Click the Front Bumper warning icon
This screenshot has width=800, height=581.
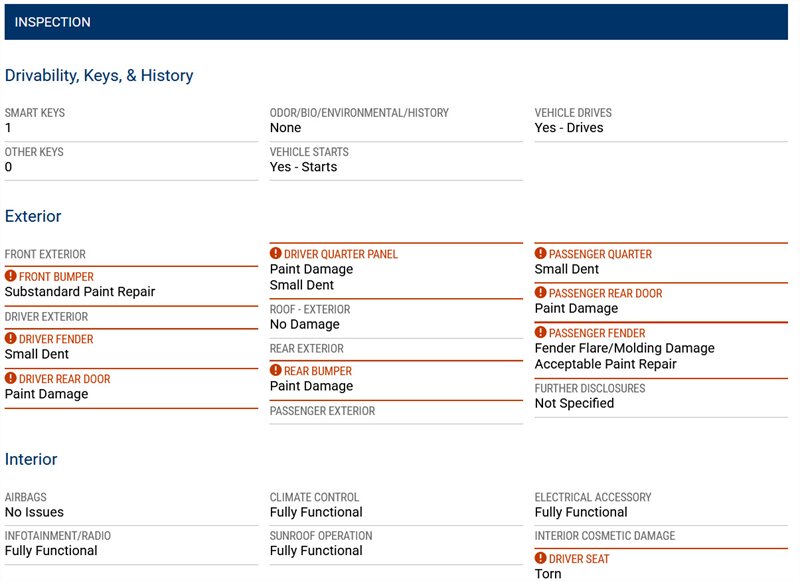(x=11, y=276)
